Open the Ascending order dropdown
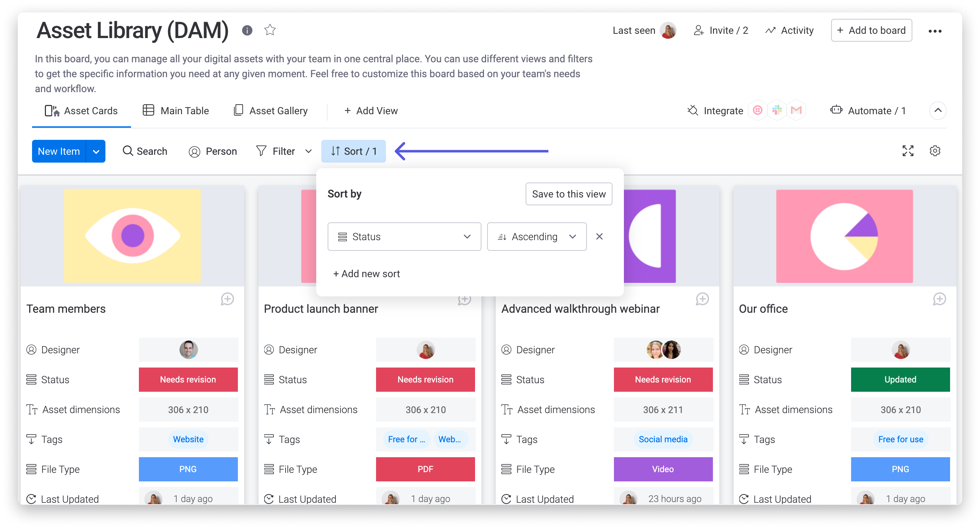The image size is (980, 528). 536,237
